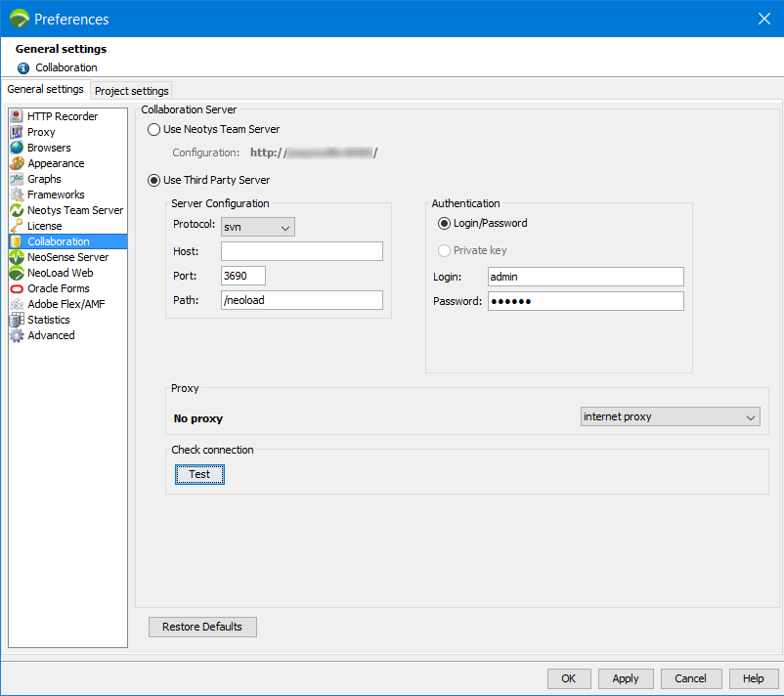Click the Host input field

tap(302, 251)
